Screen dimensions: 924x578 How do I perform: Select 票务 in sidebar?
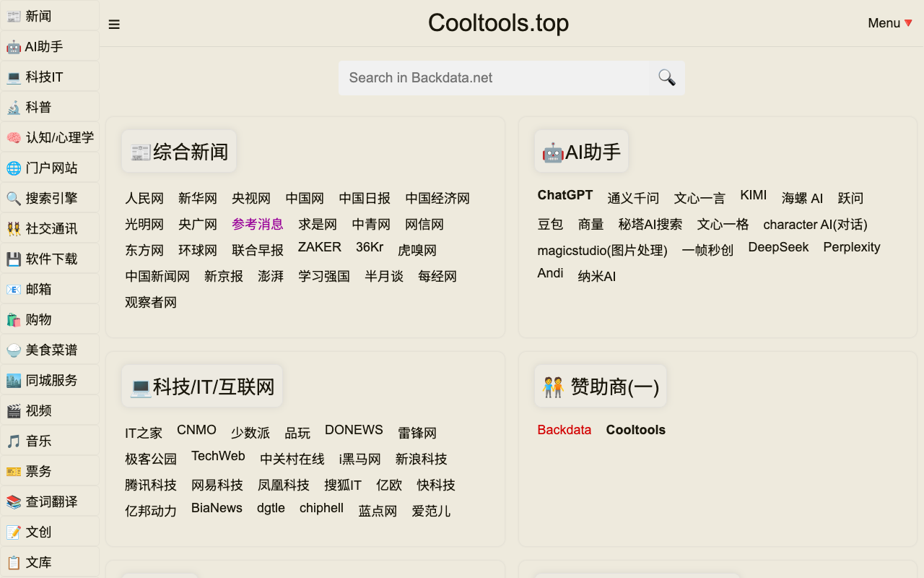50,471
